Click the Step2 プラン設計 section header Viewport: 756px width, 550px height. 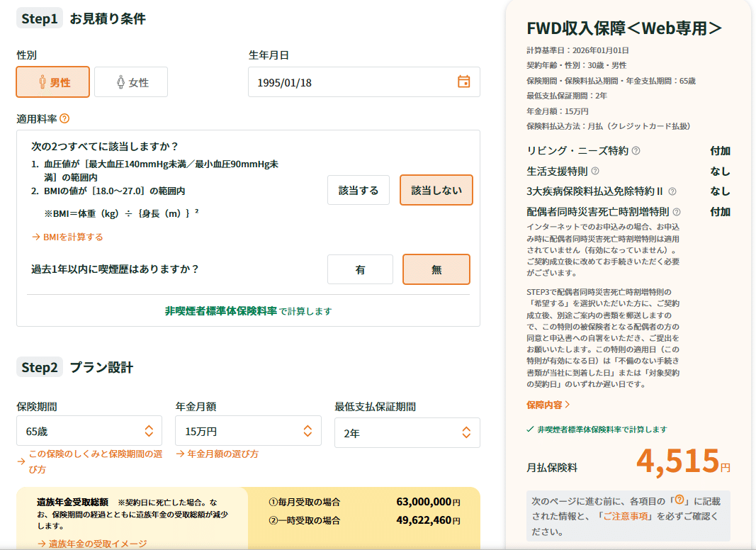(74, 366)
